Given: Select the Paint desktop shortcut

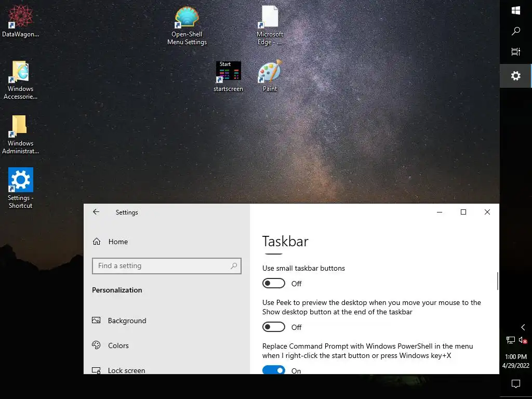Looking at the screenshot, I should click(x=270, y=76).
